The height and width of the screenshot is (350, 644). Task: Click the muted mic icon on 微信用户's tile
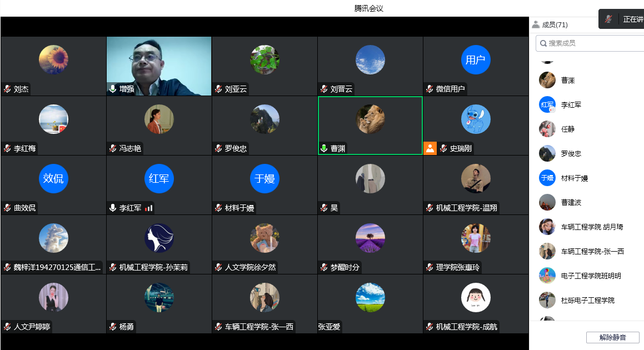point(430,89)
